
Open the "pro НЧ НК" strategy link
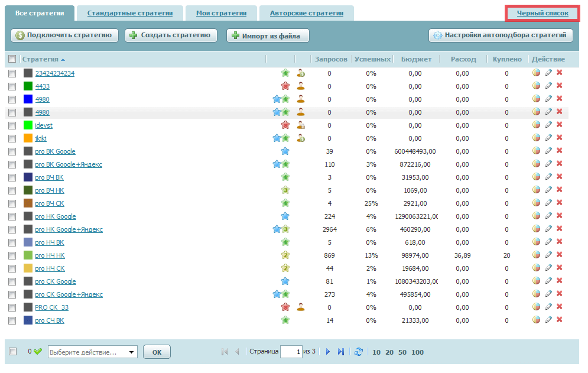point(50,255)
